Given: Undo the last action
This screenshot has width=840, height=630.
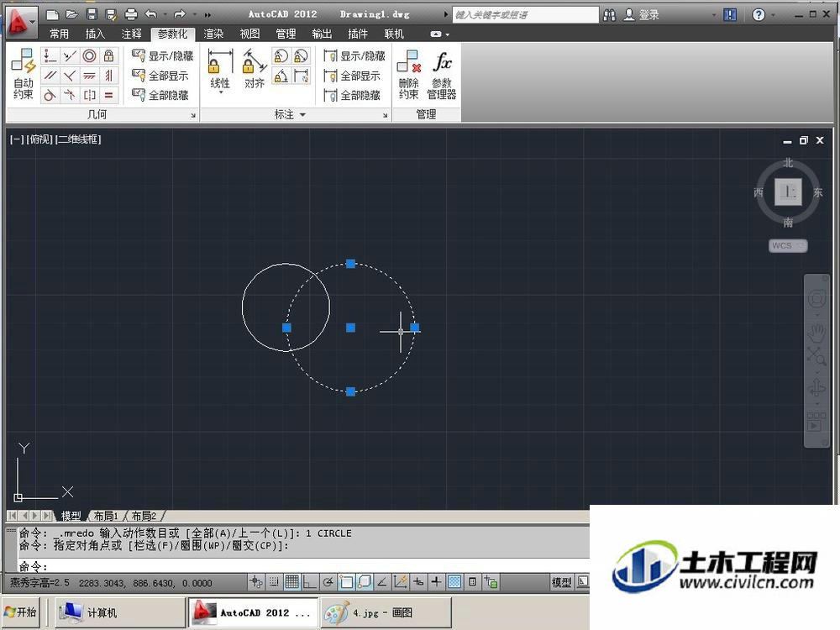Looking at the screenshot, I should tap(151, 14).
